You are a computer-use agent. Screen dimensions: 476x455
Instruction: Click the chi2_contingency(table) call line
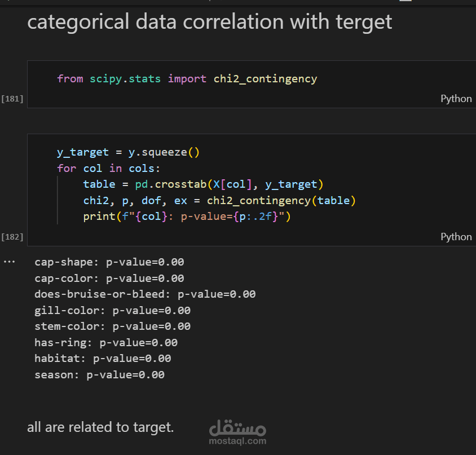[x=219, y=201]
